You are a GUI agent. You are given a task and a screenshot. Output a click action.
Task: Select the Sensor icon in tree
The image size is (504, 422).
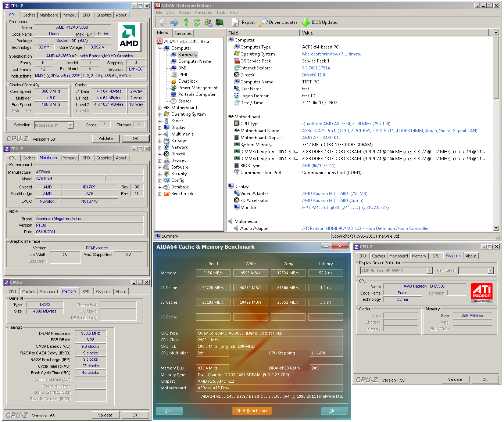(174, 101)
